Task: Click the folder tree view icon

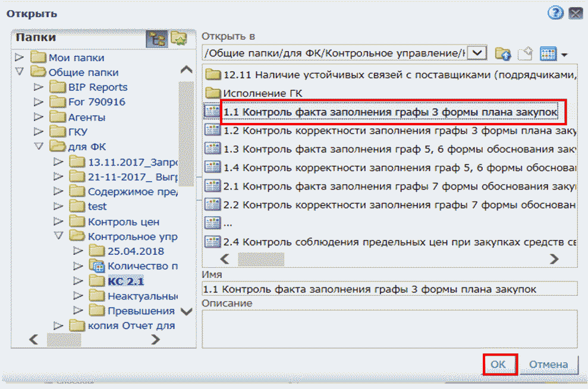Action: pyautogui.click(x=157, y=39)
